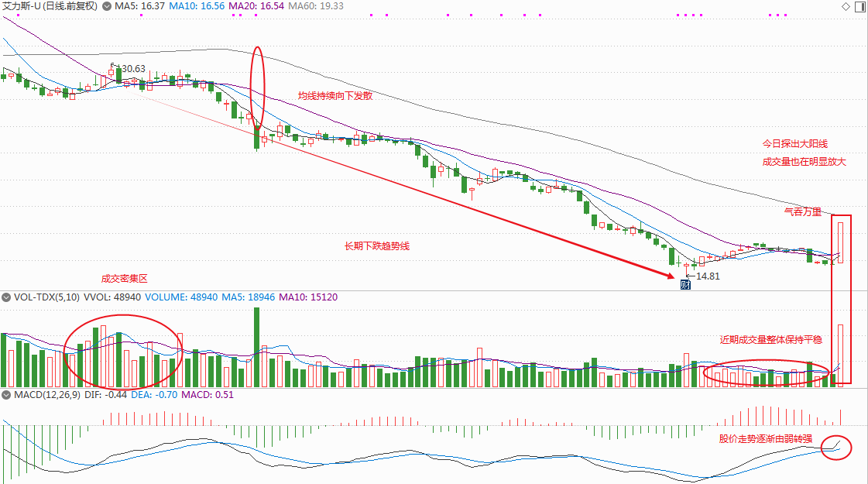The image size is (868, 484).
Task: Click the 艾力斯-U chart title
Action: tap(50, 6)
